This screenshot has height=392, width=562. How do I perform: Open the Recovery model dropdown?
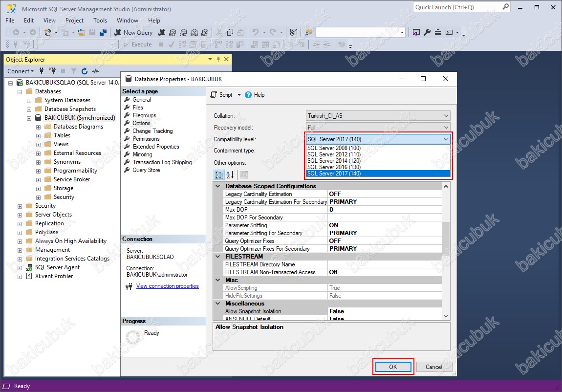(x=446, y=127)
